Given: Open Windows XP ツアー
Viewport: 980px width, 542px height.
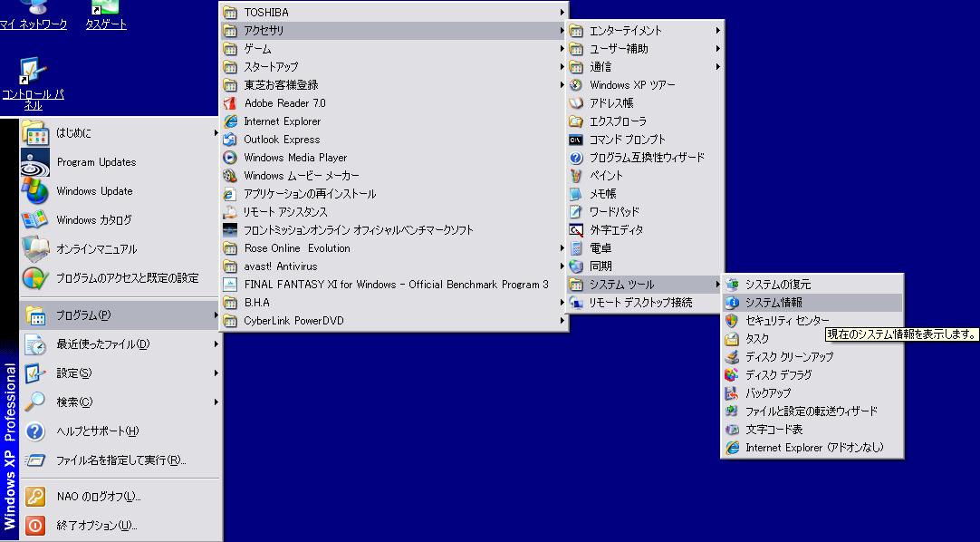Looking at the screenshot, I should pos(645,85).
